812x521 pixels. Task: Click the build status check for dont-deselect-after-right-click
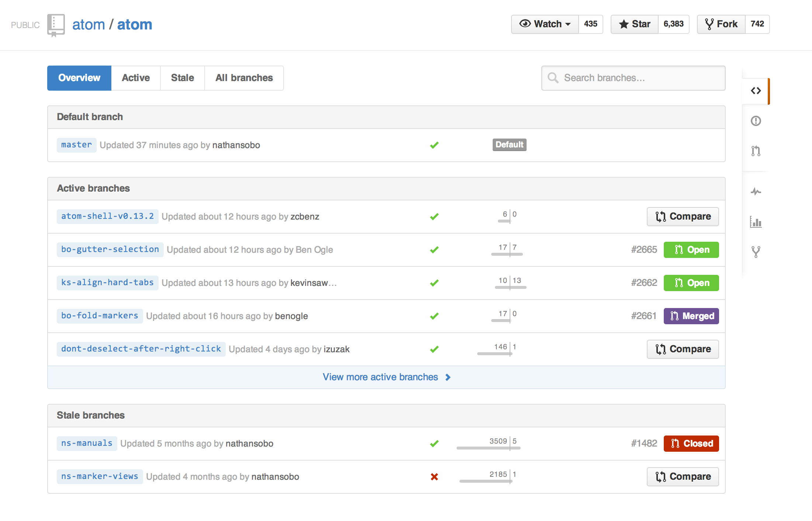click(434, 349)
